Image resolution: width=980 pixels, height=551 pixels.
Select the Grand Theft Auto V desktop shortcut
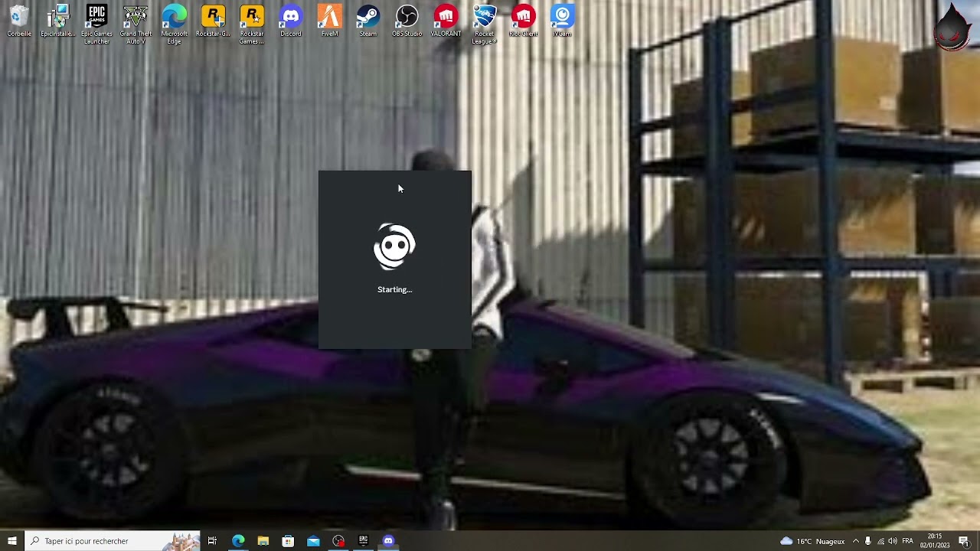136,24
